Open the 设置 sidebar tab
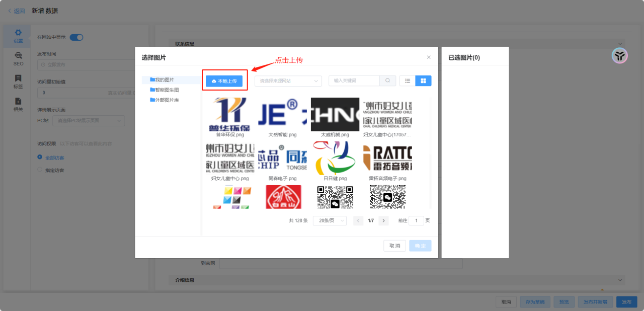The image size is (644, 311). (x=18, y=36)
